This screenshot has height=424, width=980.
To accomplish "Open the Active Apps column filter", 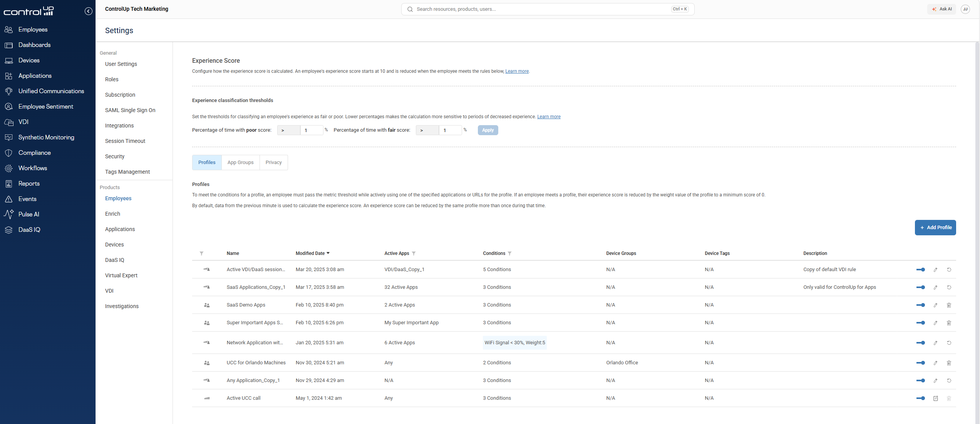I will (414, 253).
